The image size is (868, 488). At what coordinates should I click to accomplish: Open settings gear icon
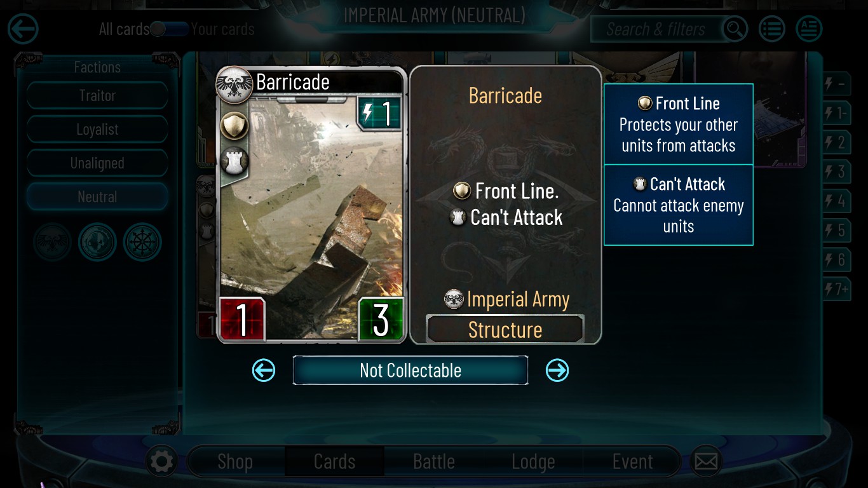(161, 461)
